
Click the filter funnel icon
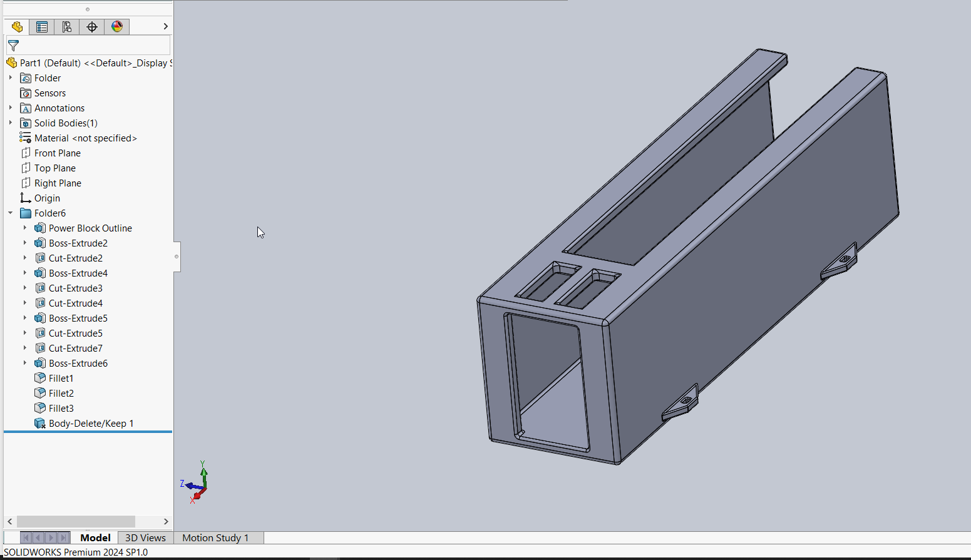coord(13,46)
